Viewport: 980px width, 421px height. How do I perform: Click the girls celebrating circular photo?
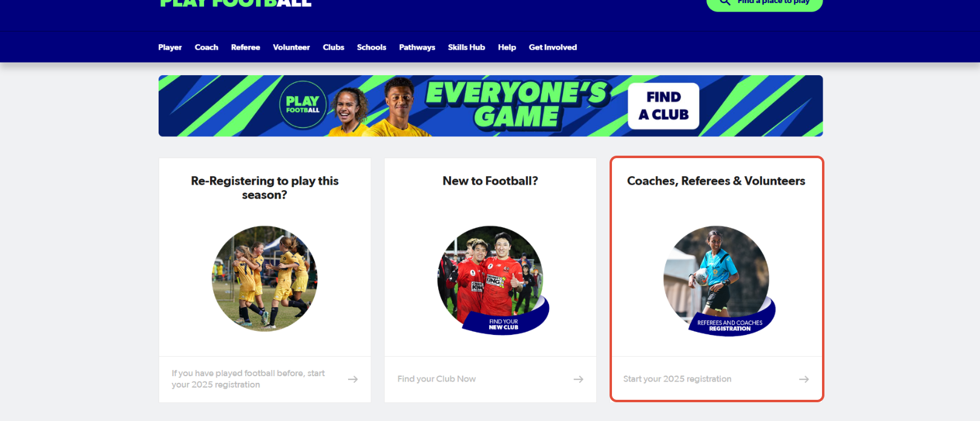[265, 279]
